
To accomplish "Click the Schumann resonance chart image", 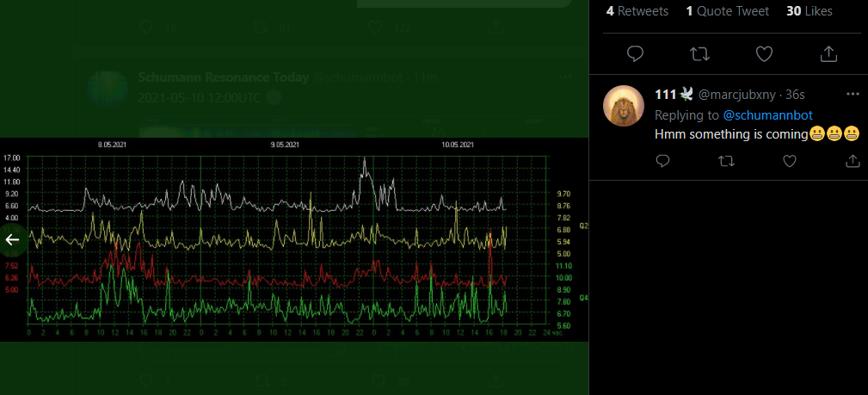I will click(294, 239).
